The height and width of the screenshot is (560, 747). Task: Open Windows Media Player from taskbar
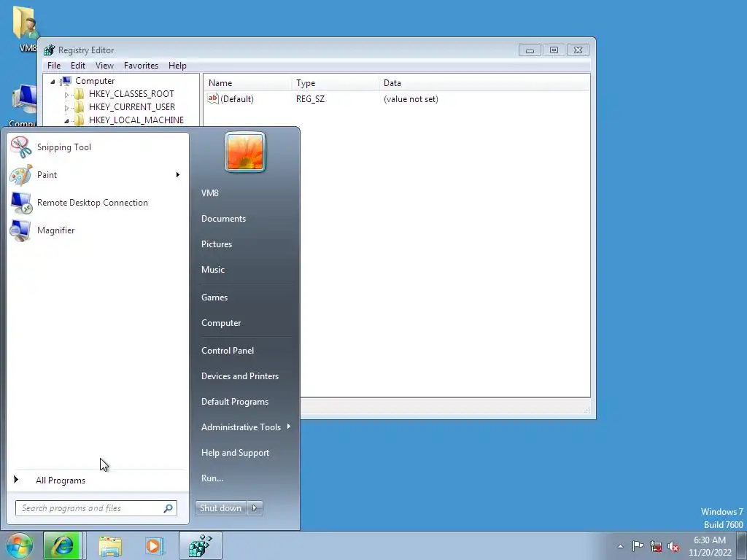(x=154, y=545)
